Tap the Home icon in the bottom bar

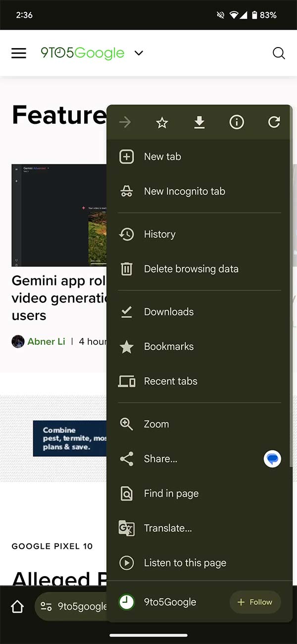click(x=17, y=606)
